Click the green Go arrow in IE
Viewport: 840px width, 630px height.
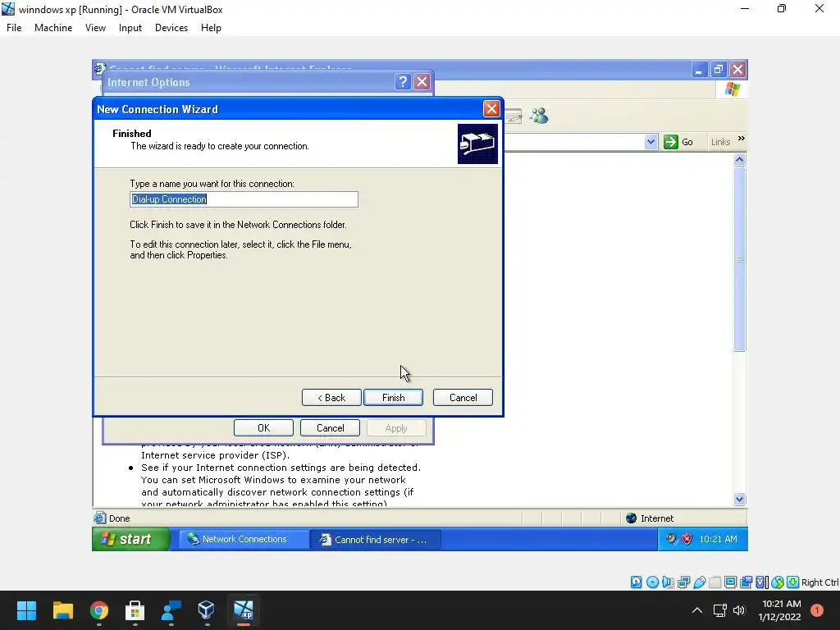point(671,142)
